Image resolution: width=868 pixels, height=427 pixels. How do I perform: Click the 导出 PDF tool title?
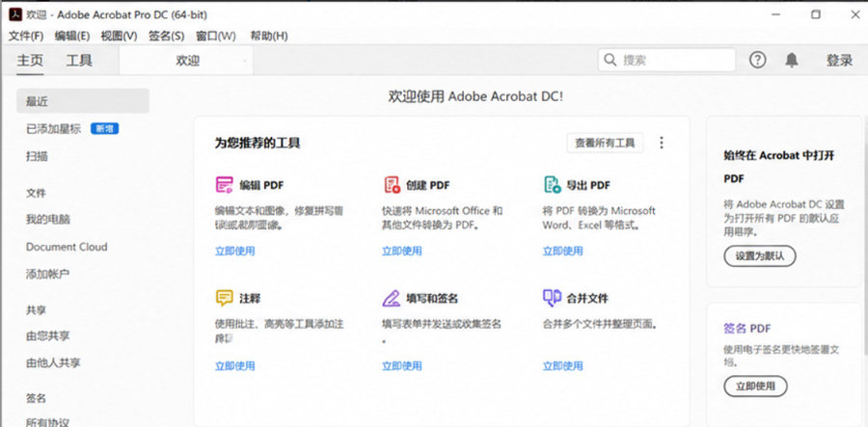click(588, 185)
